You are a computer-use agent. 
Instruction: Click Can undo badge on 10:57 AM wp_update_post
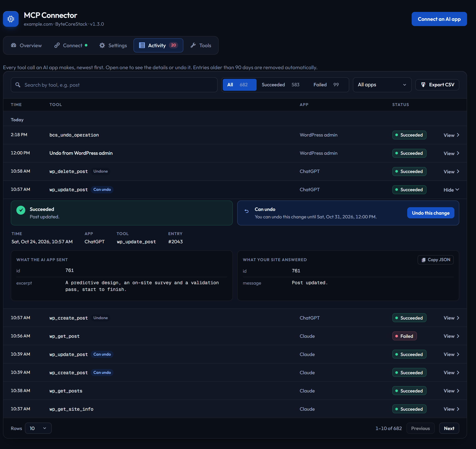(x=102, y=189)
